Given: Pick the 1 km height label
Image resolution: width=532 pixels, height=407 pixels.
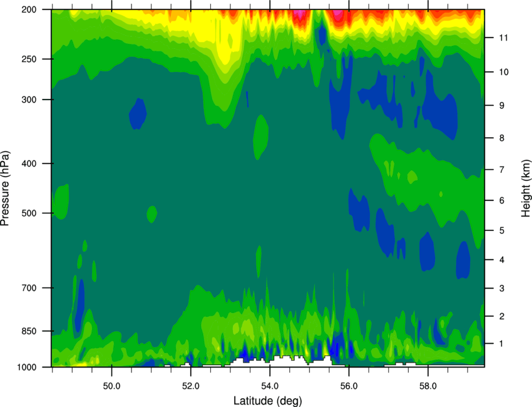Looking at the screenshot, I should coord(502,344).
